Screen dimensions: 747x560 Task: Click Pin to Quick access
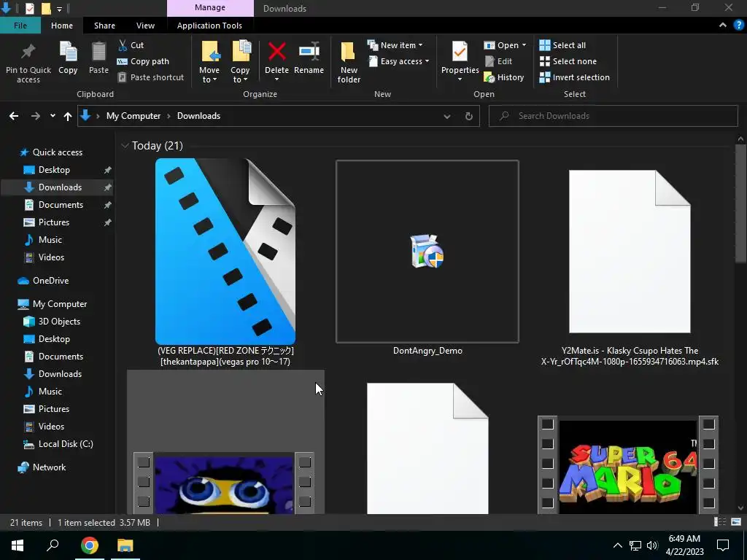coord(28,61)
